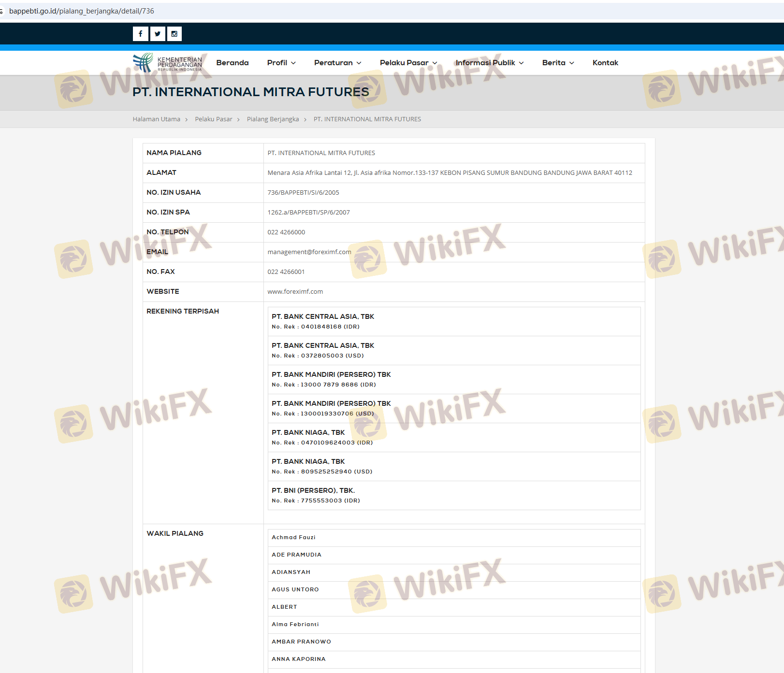Expand the Berita dropdown menu
This screenshot has height=673, width=784.
point(558,63)
